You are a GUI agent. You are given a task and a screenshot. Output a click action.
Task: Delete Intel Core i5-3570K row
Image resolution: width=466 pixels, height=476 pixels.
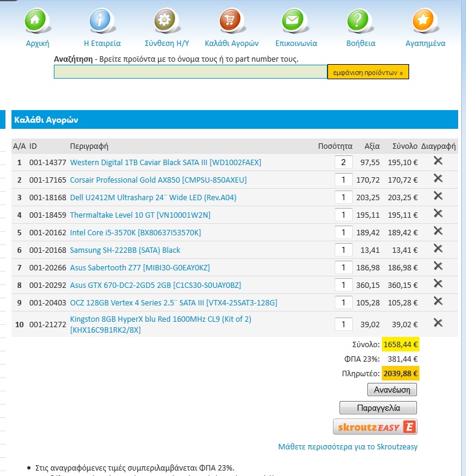[438, 231]
